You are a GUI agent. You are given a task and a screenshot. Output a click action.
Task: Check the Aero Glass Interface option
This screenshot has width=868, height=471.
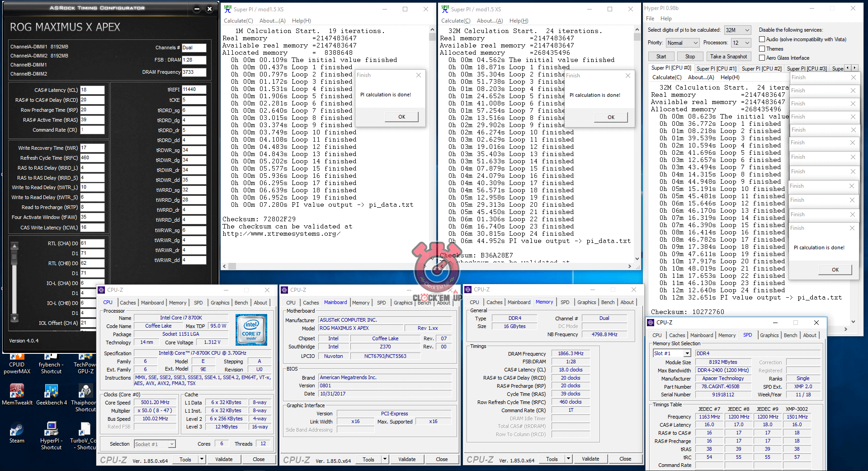click(762, 58)
